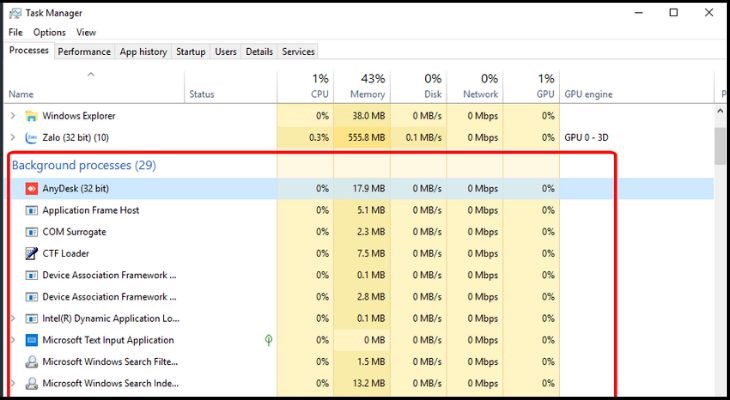Select the CTF Loader process name
Viewport: 730px width, 400px height.
pyautogui.click(x=66, y=253)
